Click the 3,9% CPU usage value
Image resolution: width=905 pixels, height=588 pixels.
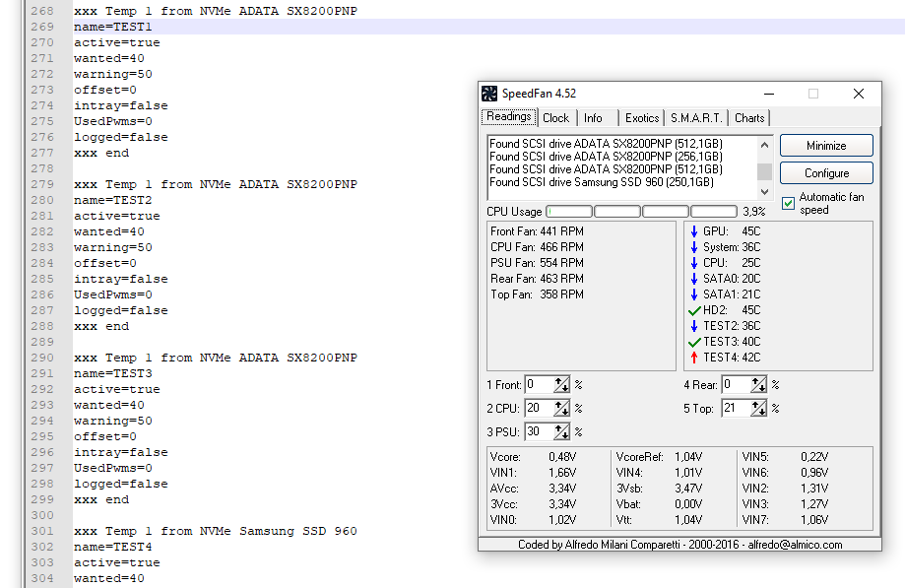(x=753, y=212)
